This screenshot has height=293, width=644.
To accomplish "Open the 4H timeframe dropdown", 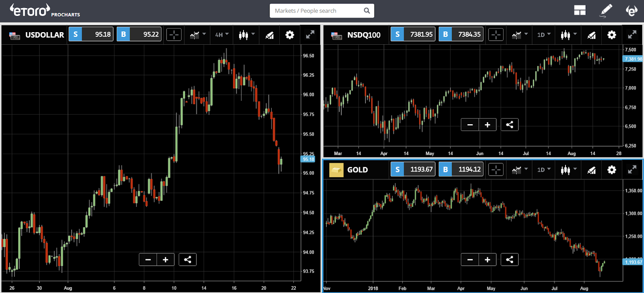I will pyautogui.click(x=222, y=35).
